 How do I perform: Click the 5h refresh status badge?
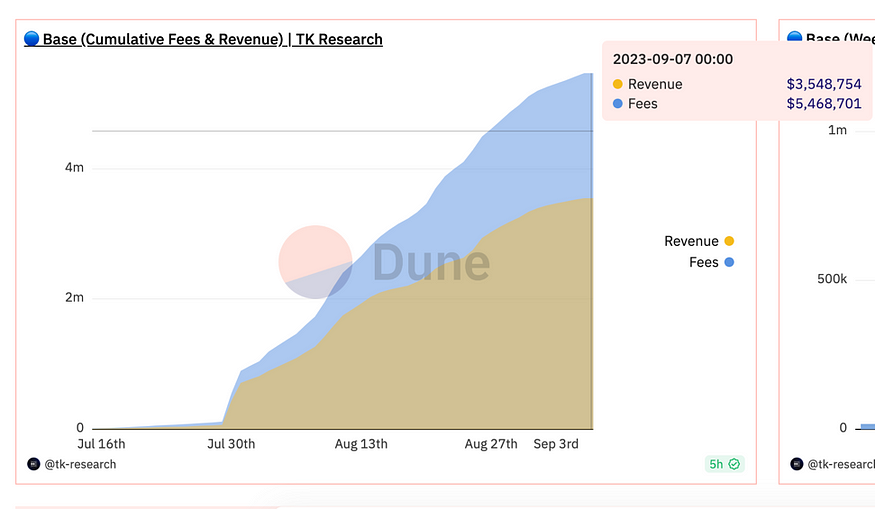tap(724, 464)
